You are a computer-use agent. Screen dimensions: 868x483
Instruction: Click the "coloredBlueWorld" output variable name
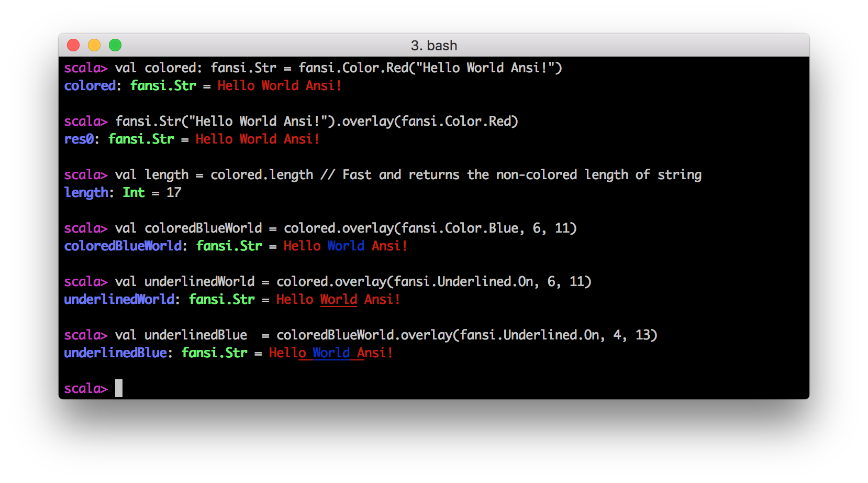tap(123, 246)
